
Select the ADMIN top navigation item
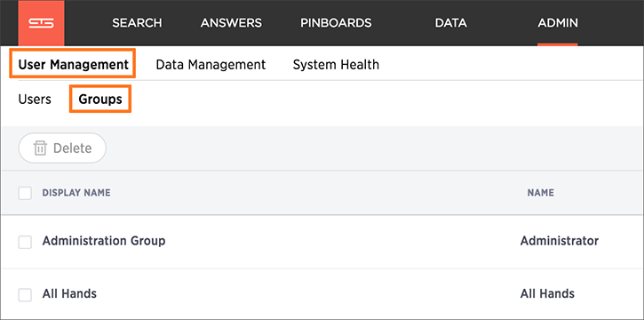coord(558,23)
